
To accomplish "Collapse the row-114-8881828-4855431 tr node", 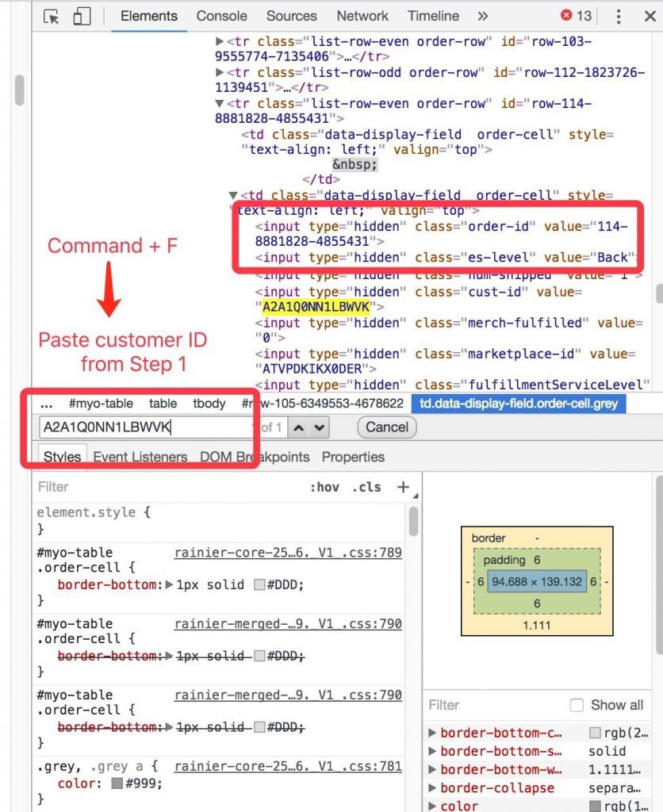I will pos(220,104).
